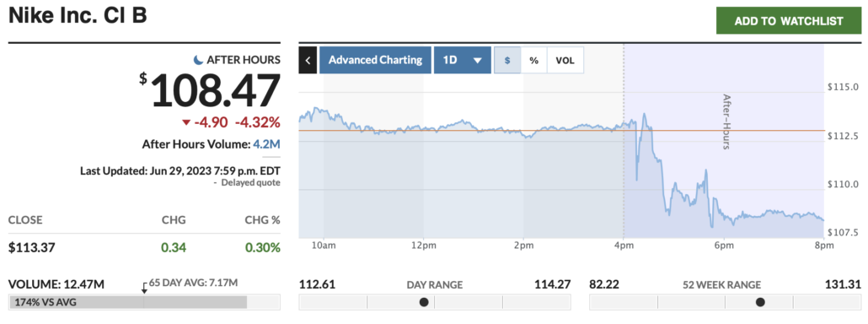
Task: Click the dropdown arrow beside 1D
Action: click(x=478, y=61)
